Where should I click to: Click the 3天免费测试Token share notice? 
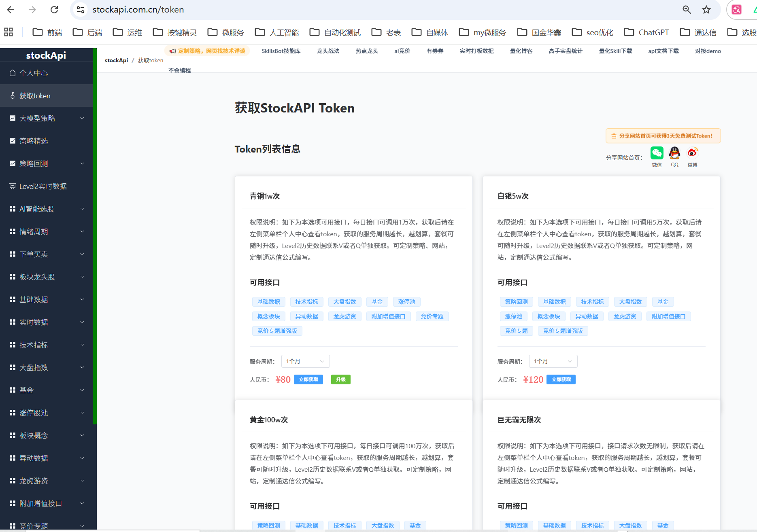click(x=663, y=136)
